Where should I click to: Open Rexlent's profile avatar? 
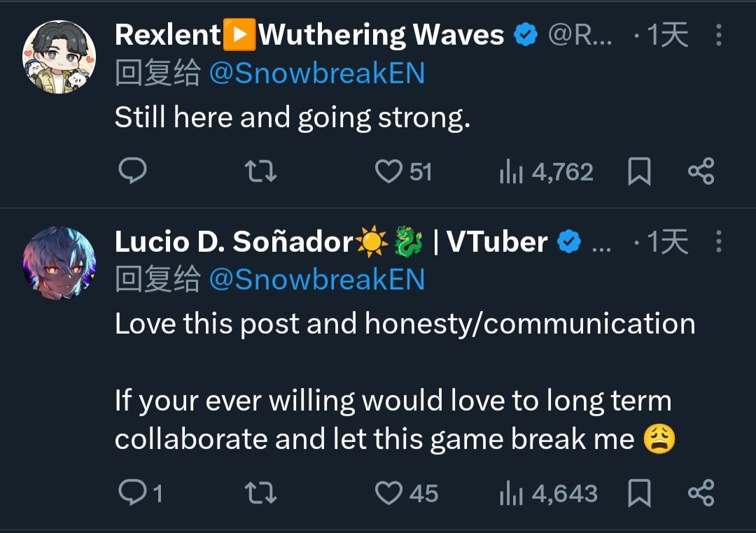pyautogui.click(x=59, y=57)
